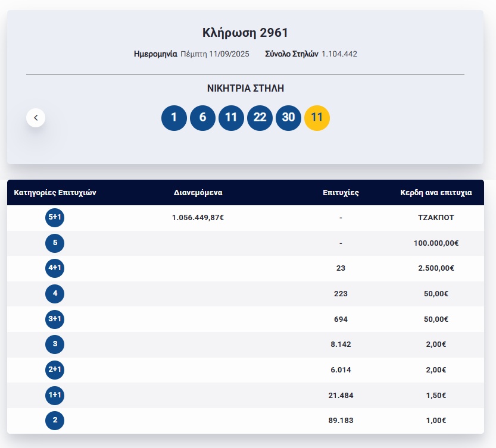496x448 pixels.
Task: Select the Επιτυχίες column header
Action: [x=341, y=193]
